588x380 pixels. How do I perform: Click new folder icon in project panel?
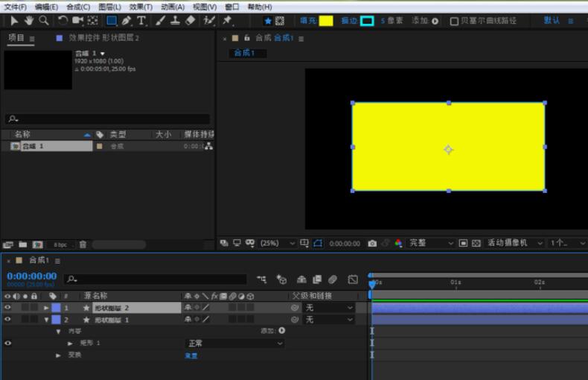pos(23,245)
